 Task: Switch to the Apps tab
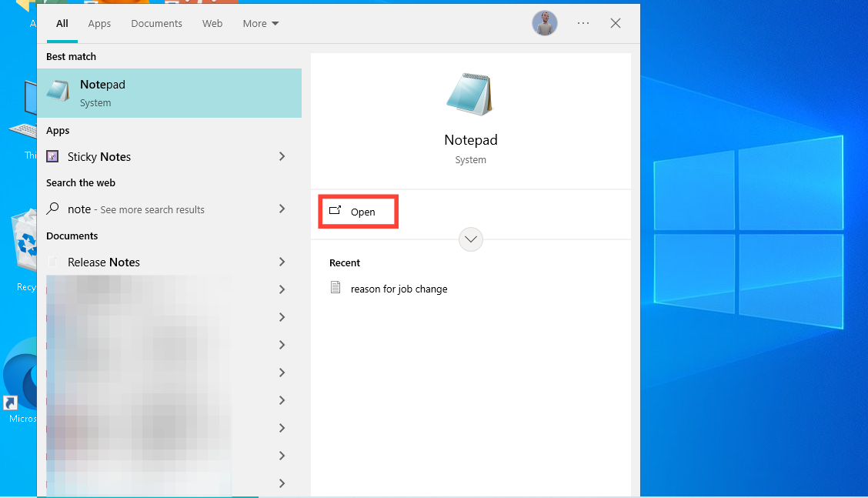(99, 23)
